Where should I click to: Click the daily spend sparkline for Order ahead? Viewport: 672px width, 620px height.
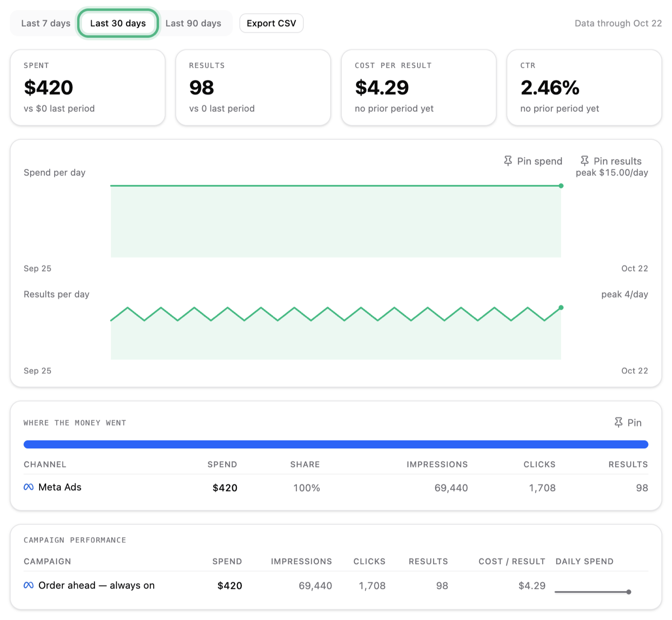coord(593,592)
